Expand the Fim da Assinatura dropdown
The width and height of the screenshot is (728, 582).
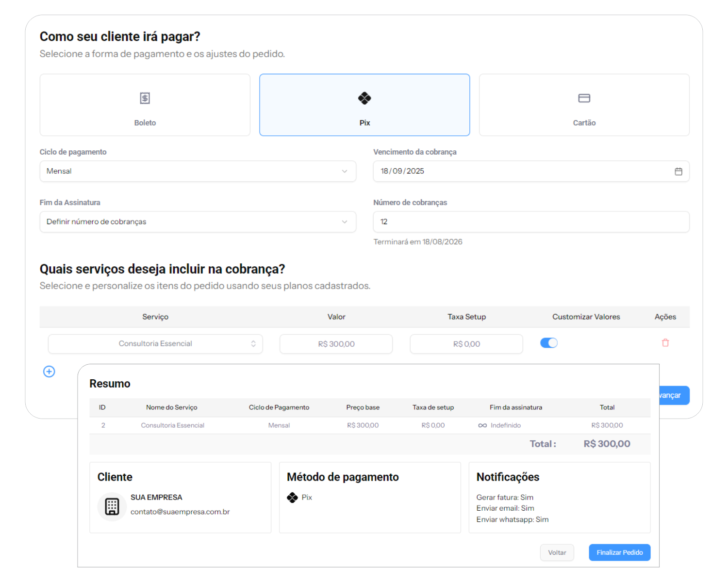click(198, 222)
